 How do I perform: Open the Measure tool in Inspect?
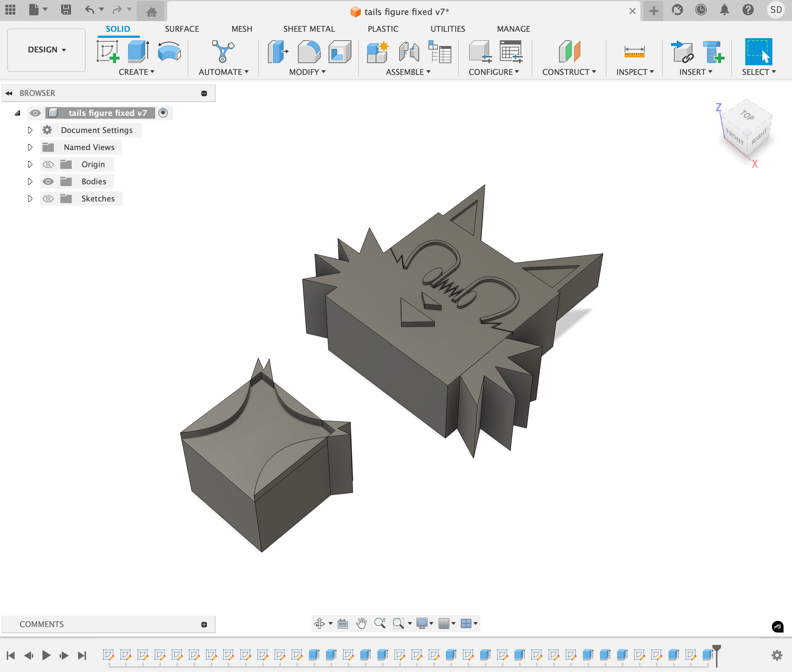tap(634, 52)
